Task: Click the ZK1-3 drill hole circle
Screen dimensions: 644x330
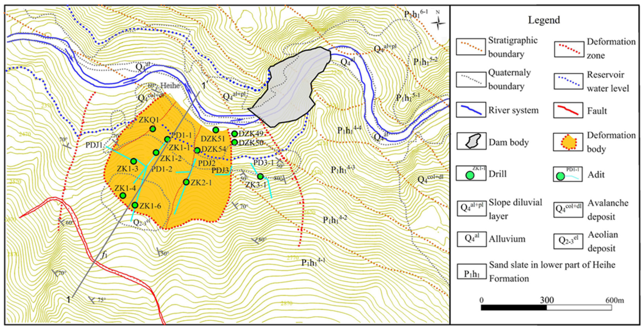Action: [x=133, y=161]
